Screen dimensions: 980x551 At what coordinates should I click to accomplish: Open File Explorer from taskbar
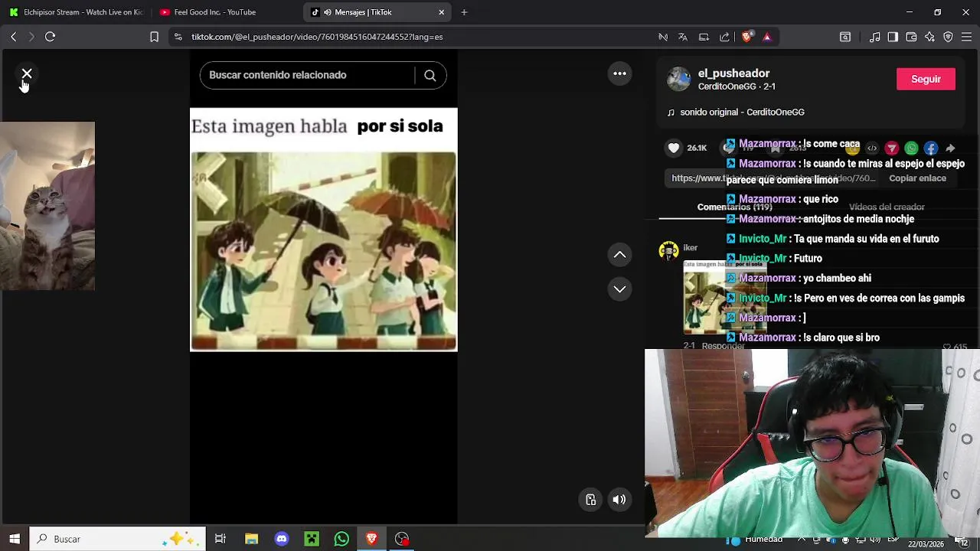point(251,539)
